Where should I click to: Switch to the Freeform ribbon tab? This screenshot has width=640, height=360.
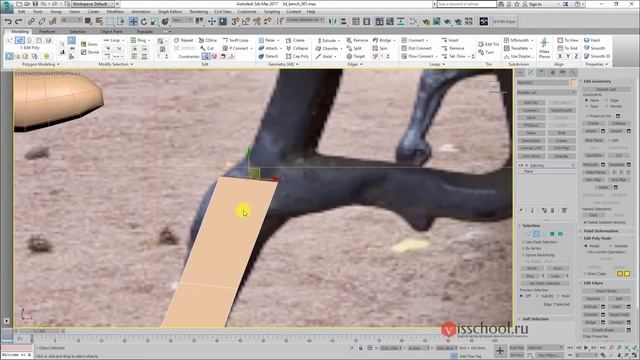point(47,31)
